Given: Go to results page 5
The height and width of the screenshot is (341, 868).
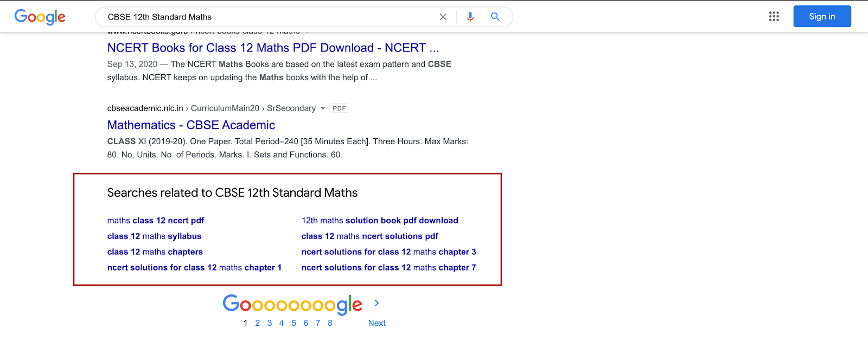Looking at the screenshot, I should pos(293,323).
